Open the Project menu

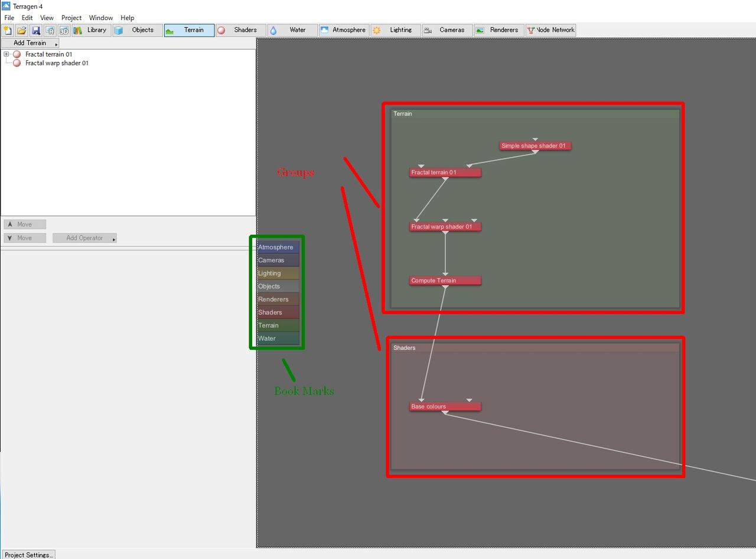[71, 18]
